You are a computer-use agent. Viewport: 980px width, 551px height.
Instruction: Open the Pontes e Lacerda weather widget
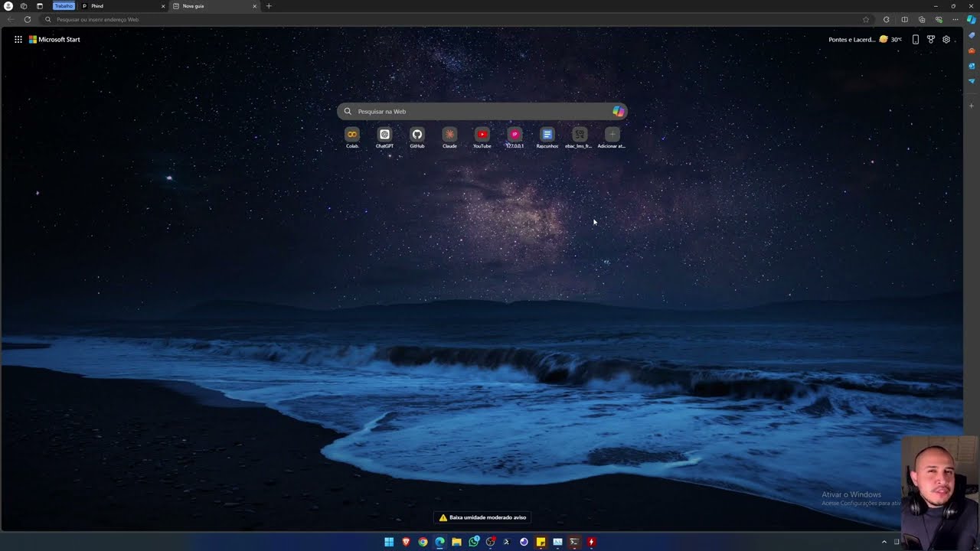pos(865,39)
